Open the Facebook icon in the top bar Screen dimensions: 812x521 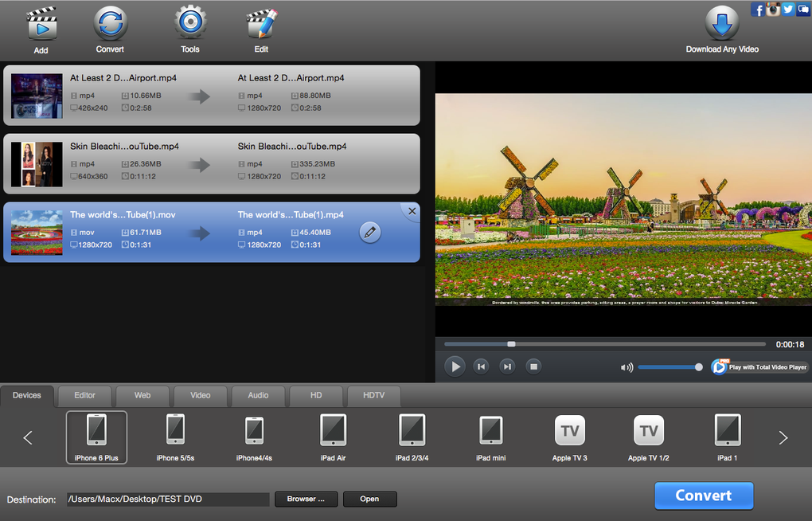tap(757, 9)
